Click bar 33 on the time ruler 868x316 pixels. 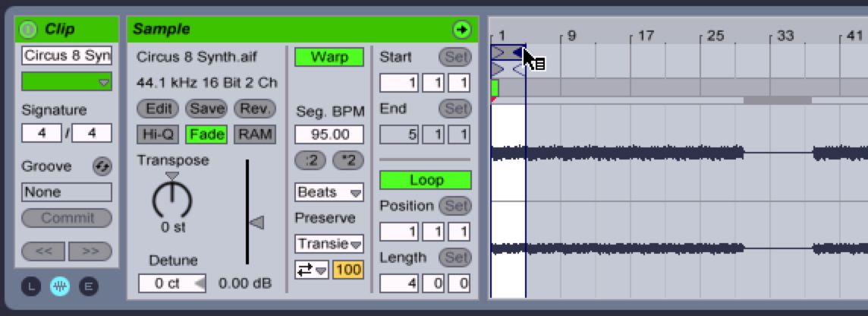tap(785, 36)
